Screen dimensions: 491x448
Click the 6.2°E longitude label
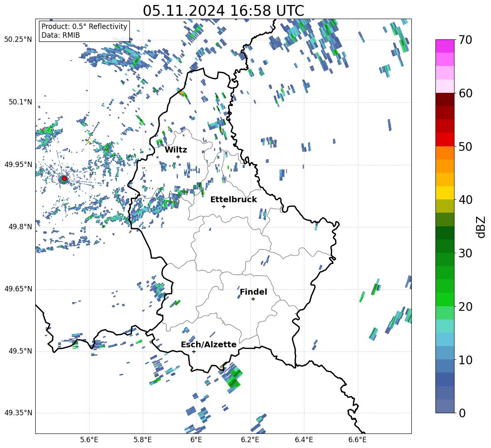(x=250, y=440)
